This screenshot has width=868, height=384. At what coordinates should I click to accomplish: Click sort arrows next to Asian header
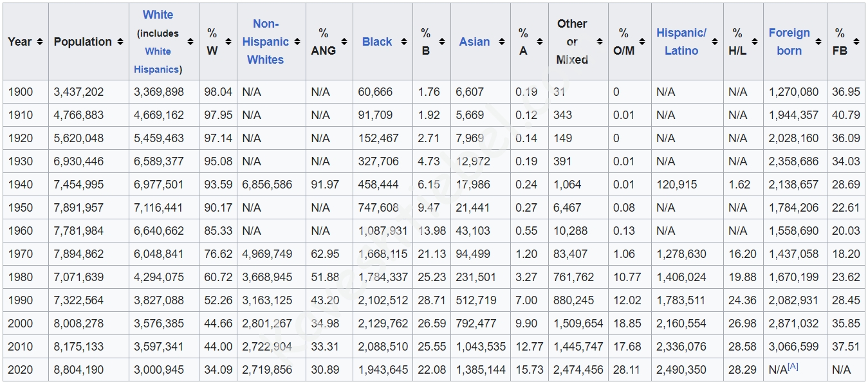tap(502, 42)
